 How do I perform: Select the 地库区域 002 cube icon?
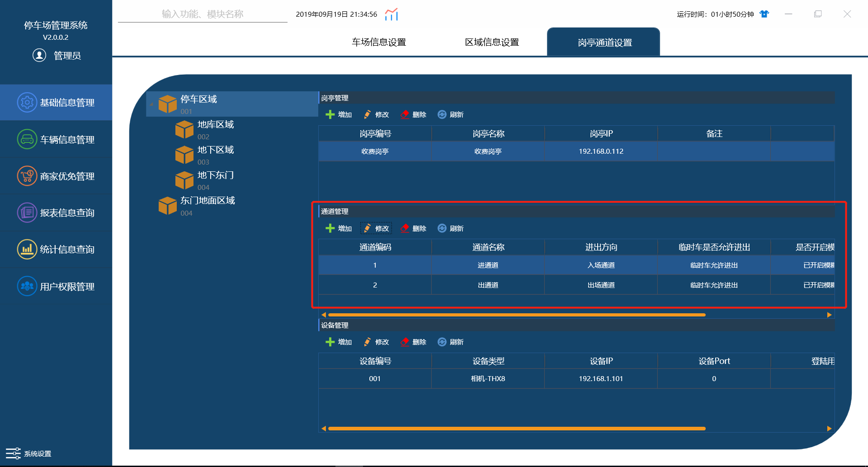tap(184, 130)
